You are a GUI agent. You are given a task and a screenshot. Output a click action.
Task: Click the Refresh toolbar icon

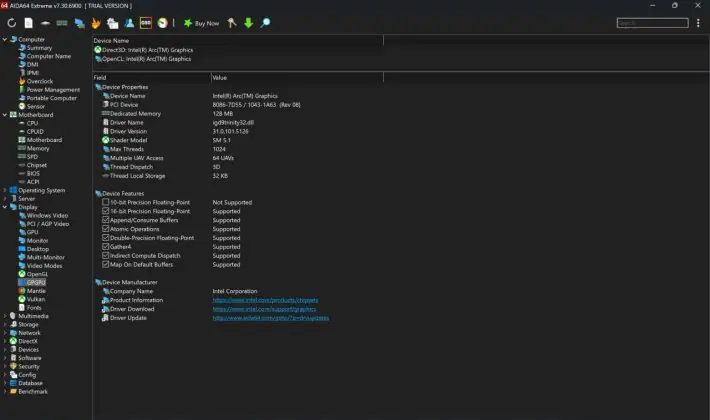(x=11, y=23)
